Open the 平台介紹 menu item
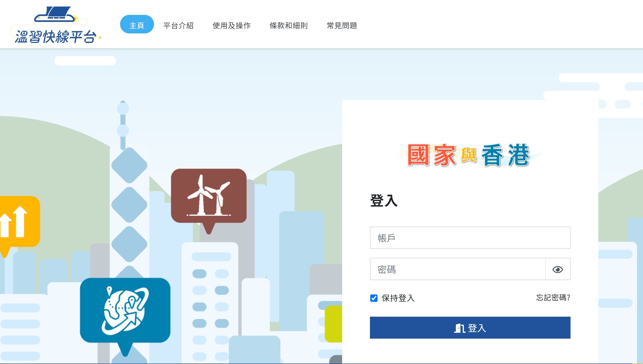Screen dimensions: 643x364 (x=178, y=26)
